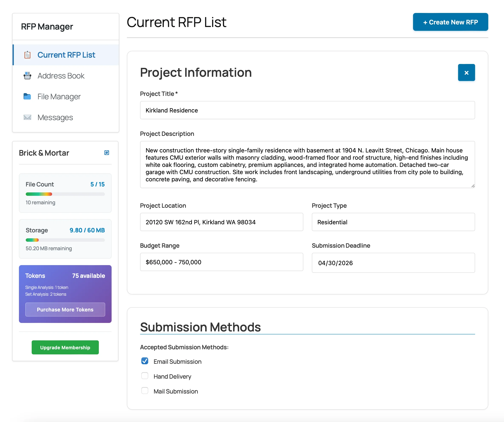The image size is (504, 422).
Task: Click the Project Description text area
Action: click(307, 165)
